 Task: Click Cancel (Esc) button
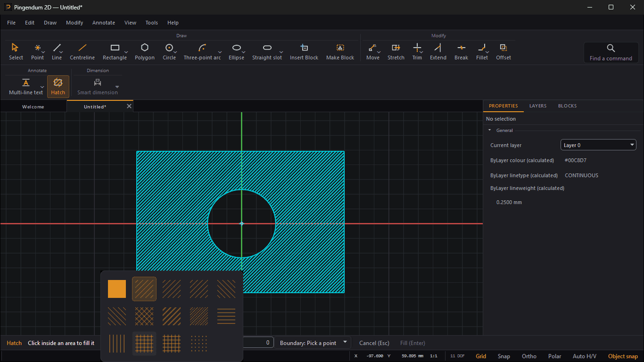point(374,343)
